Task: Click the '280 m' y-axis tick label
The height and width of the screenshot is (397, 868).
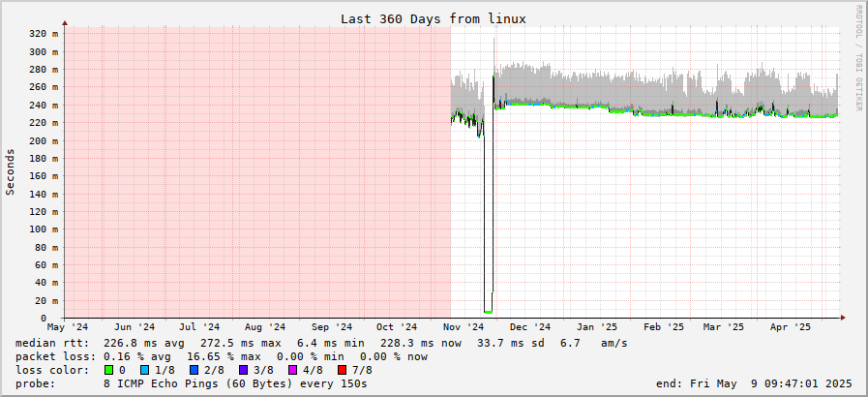Action: tap(44, 69)
